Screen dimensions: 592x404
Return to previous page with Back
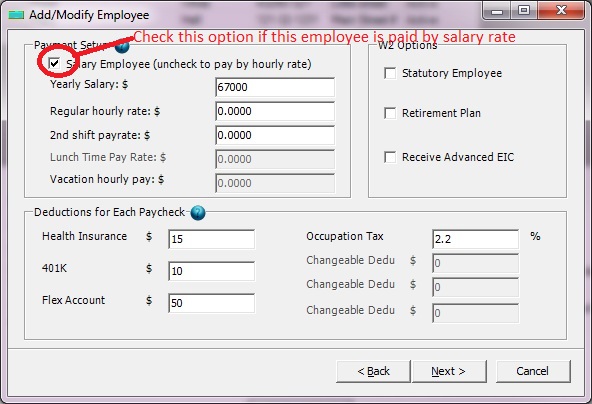373,372
